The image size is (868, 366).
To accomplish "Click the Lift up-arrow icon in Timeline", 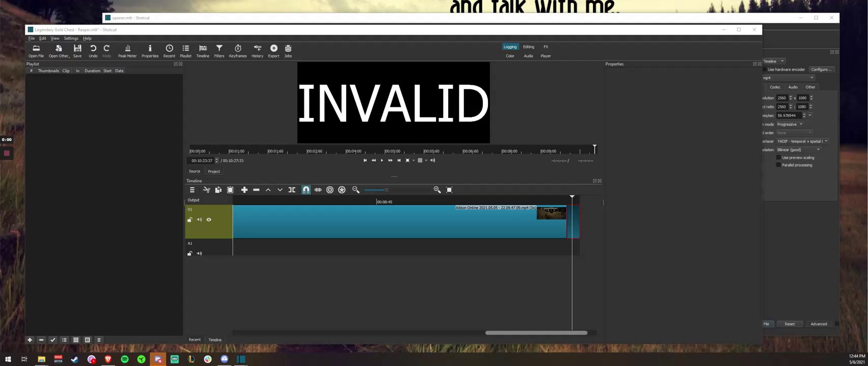I will [268, 190].
